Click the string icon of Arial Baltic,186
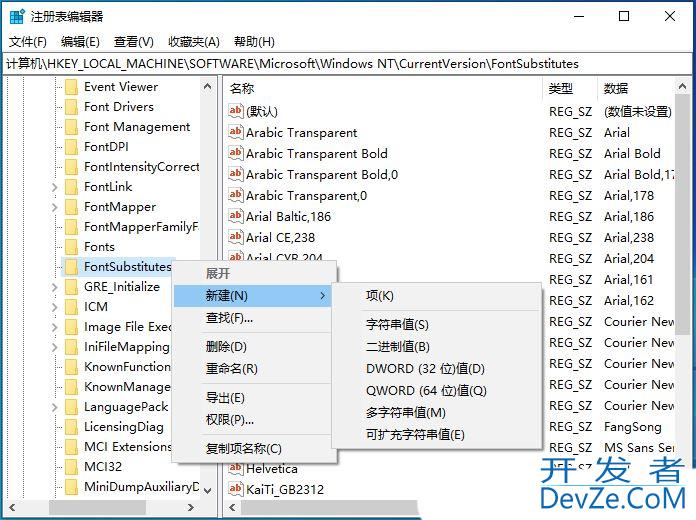696x520 pixels. [236, 216]
